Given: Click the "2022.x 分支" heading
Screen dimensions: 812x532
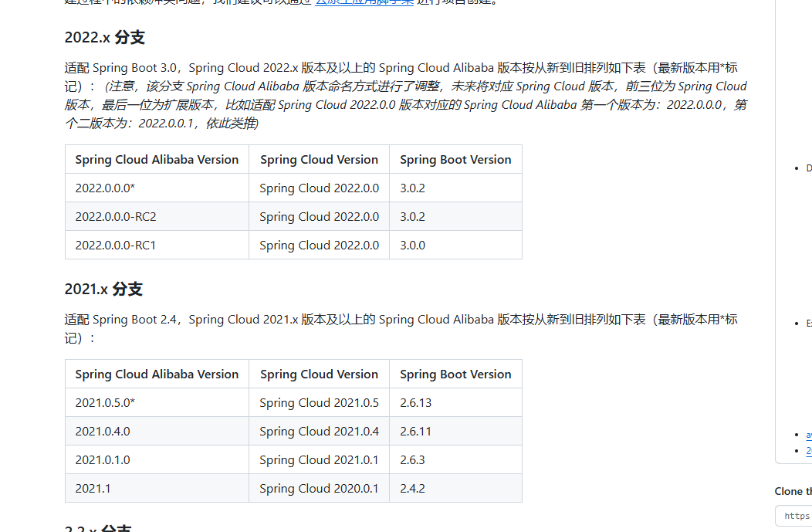Looking at the screenshot, I should (x=105, y=37).
